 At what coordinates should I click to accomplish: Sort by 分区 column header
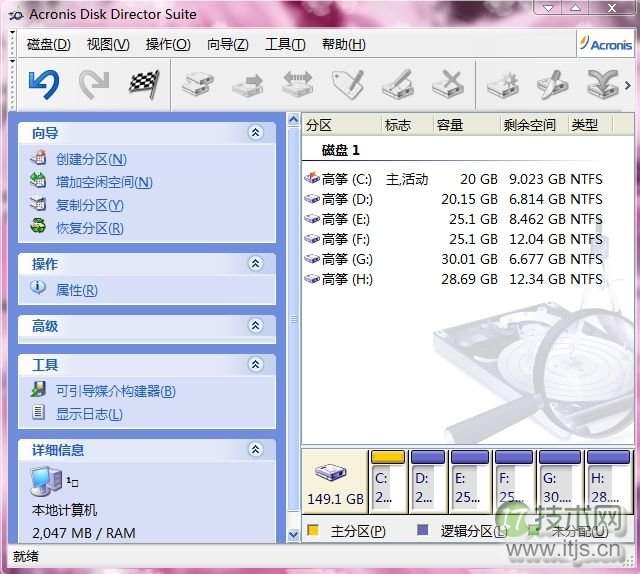[342, 125]
